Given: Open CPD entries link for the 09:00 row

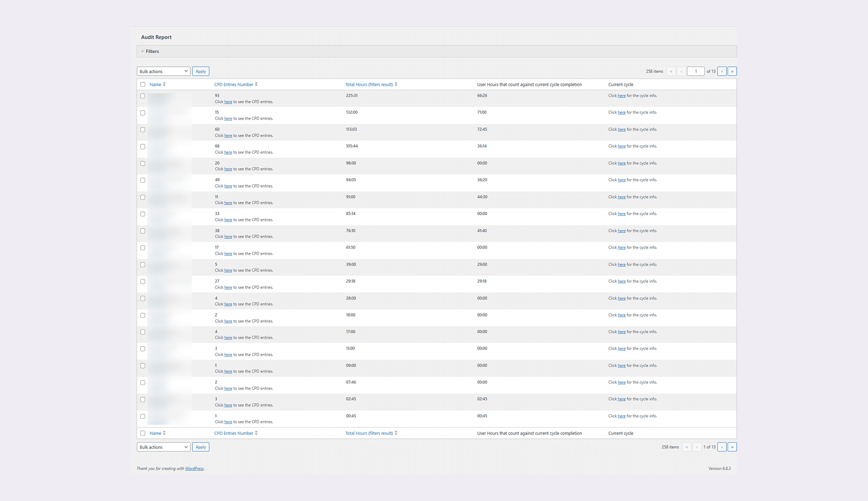Looking at the screenshot, I should [228, 371].
